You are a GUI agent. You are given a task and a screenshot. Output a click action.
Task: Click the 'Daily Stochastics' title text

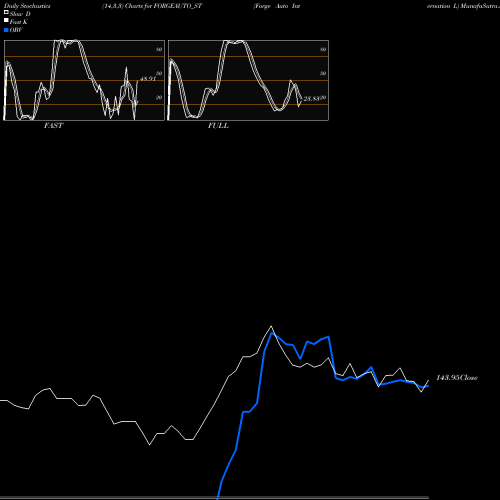pos(27,6)
